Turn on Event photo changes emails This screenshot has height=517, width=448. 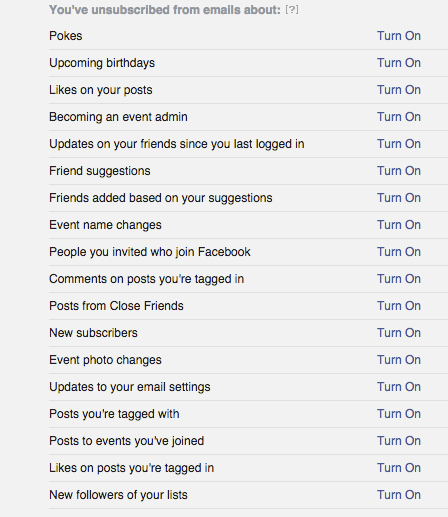tap(399, 360)
